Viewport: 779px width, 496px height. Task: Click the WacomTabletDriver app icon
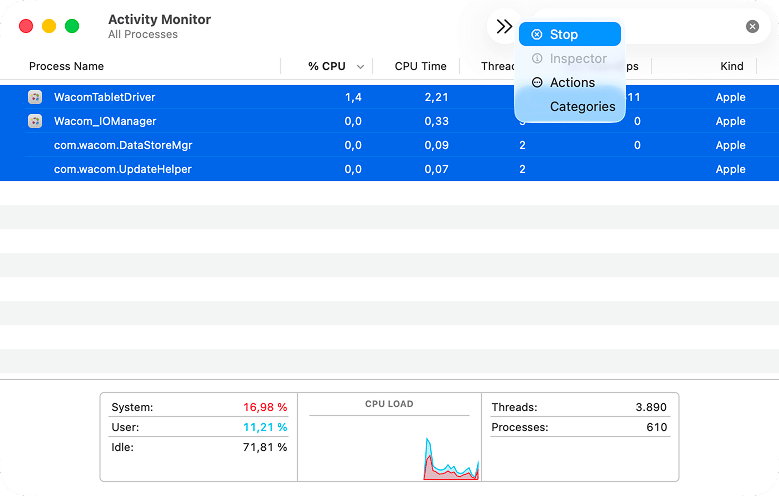click(x=35, y=97)
